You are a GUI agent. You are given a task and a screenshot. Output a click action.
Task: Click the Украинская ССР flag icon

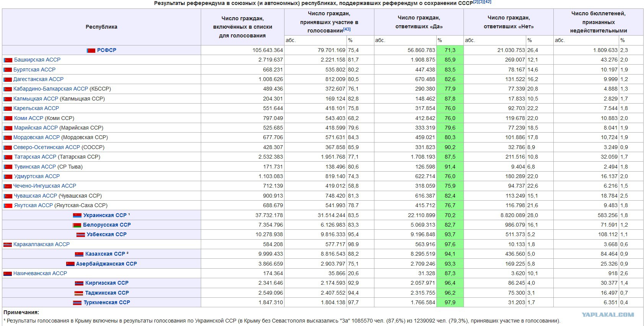tap(77, 216)
